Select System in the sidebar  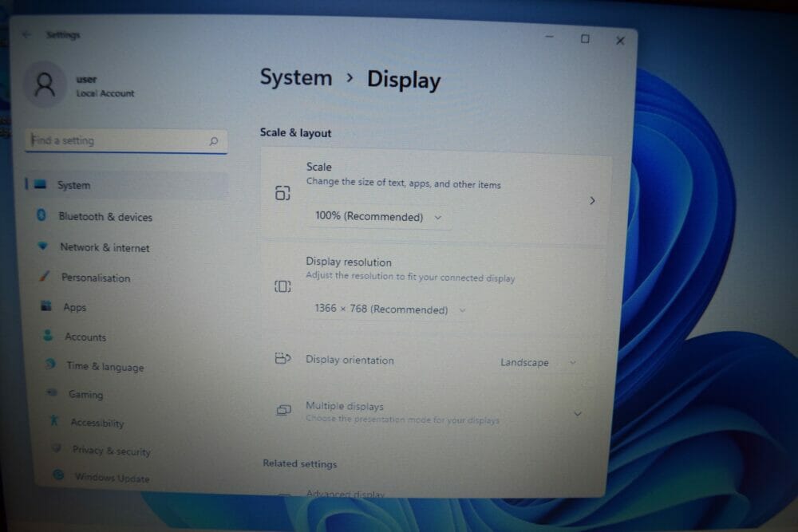(x=127, y=185)
